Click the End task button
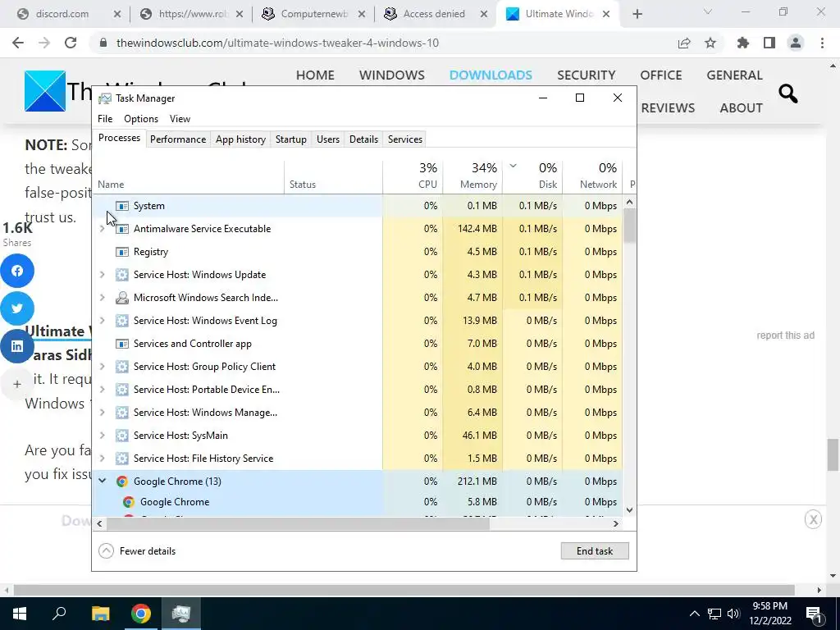The height and width of the screenshot is (630, 840). [x=595, y=550]
